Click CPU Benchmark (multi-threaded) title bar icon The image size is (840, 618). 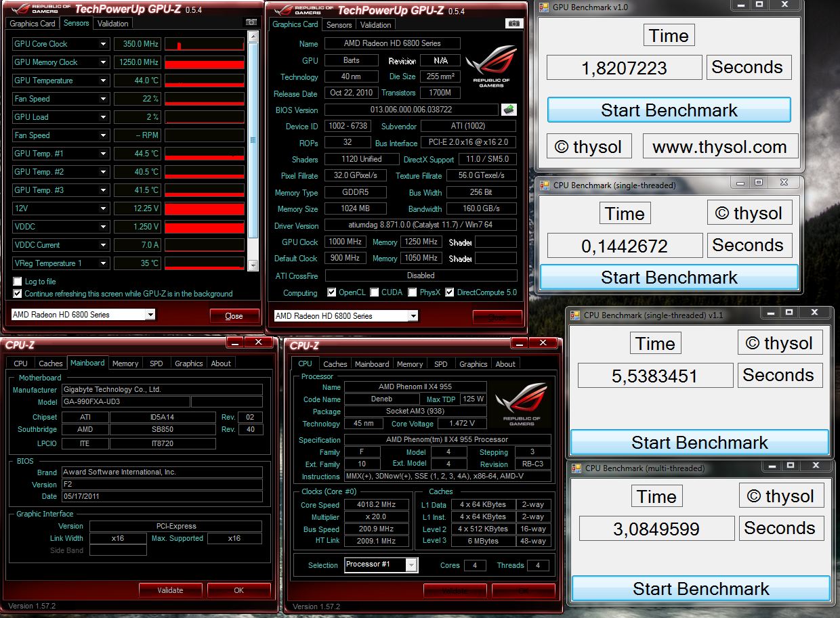[575, 468]
